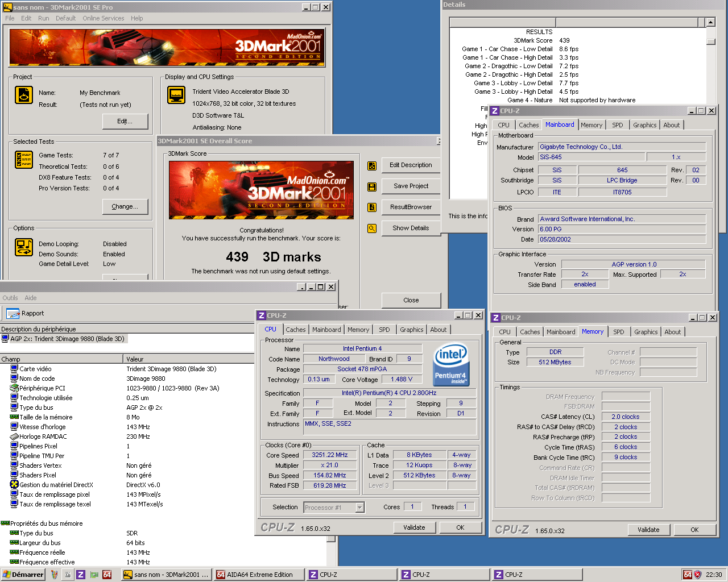Click the Save Project button

pos(411,186)
